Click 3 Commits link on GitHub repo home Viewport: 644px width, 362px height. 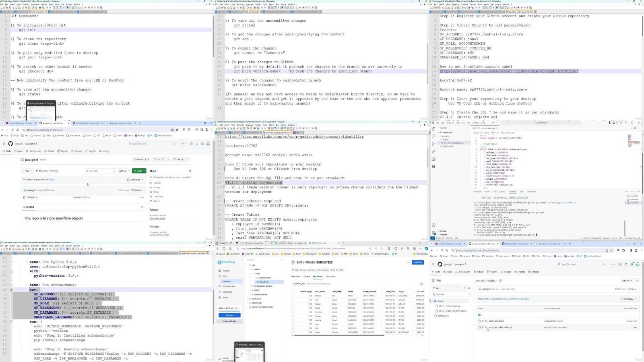(138, 190)
